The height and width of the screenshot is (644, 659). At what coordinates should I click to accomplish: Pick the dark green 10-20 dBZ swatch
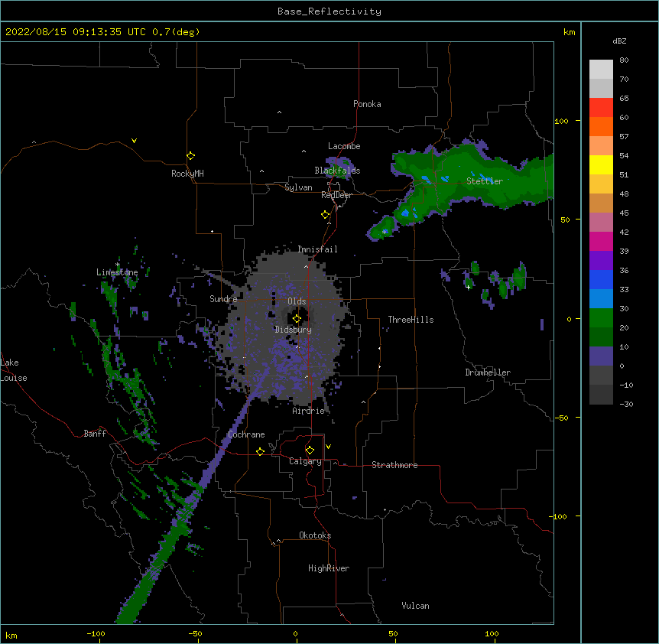pos(601,337)
